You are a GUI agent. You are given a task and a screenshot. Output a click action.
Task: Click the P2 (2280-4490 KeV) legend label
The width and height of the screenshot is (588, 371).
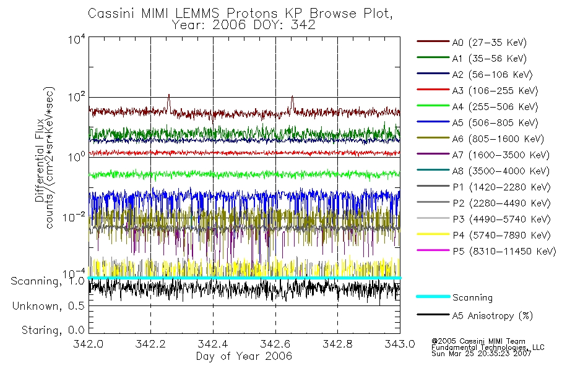coord(501,203)
